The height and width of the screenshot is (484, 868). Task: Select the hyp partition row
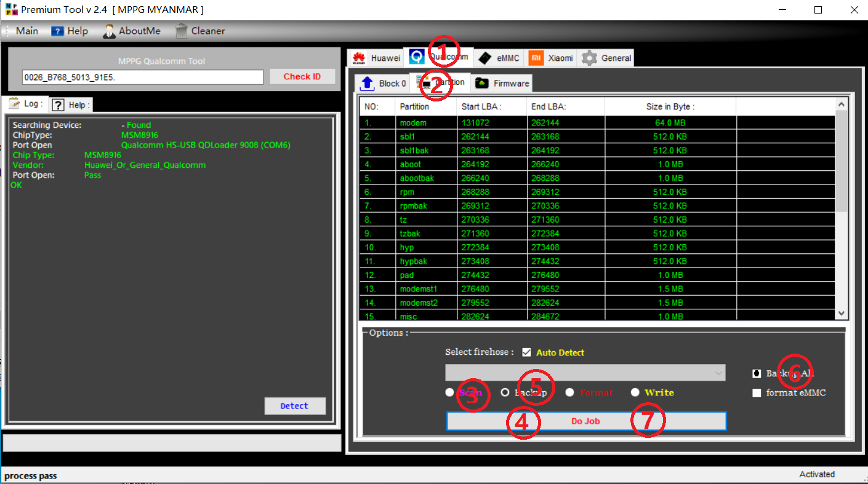(598, 247)
